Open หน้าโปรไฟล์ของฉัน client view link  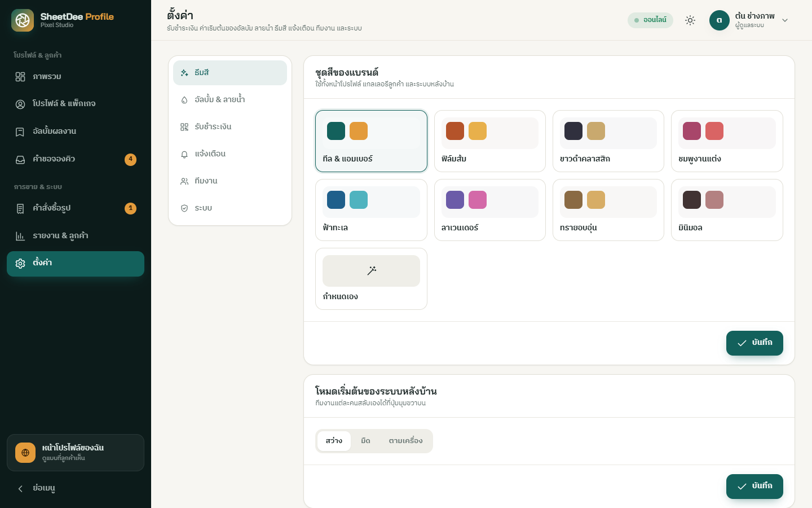pos(76,453)
